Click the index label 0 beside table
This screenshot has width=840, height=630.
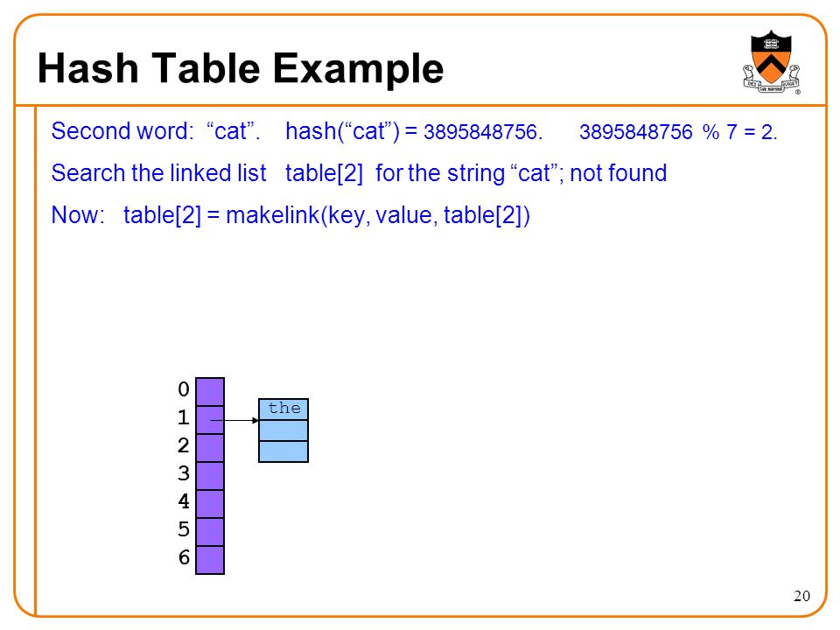184,389
